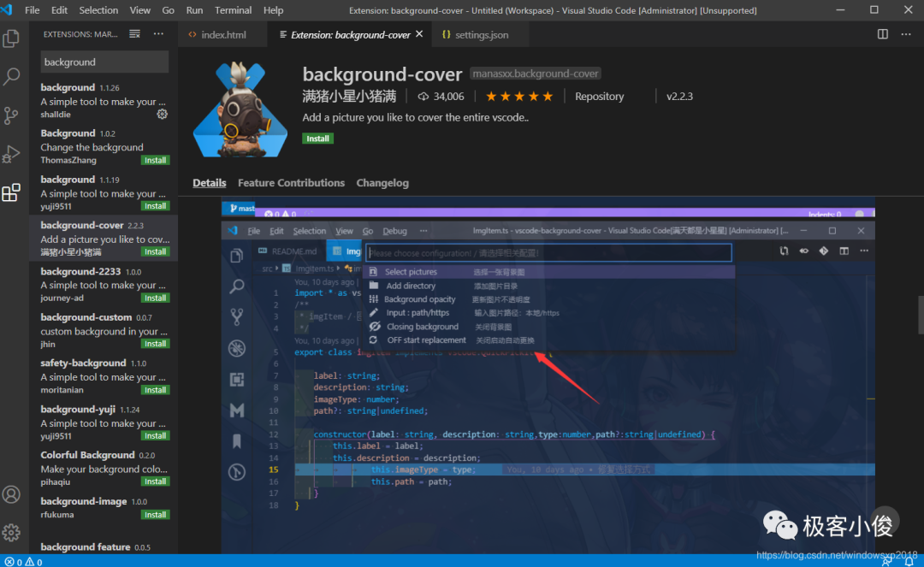Select the Details tab
Image resolution: width=924 pixels, height=567 pixels.
click(210, 183)
